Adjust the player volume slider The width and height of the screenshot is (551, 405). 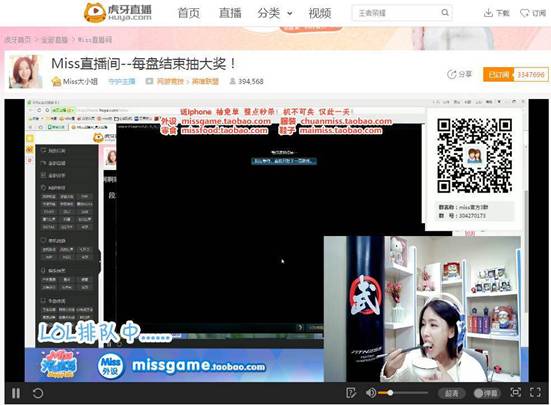pos(403,393)
